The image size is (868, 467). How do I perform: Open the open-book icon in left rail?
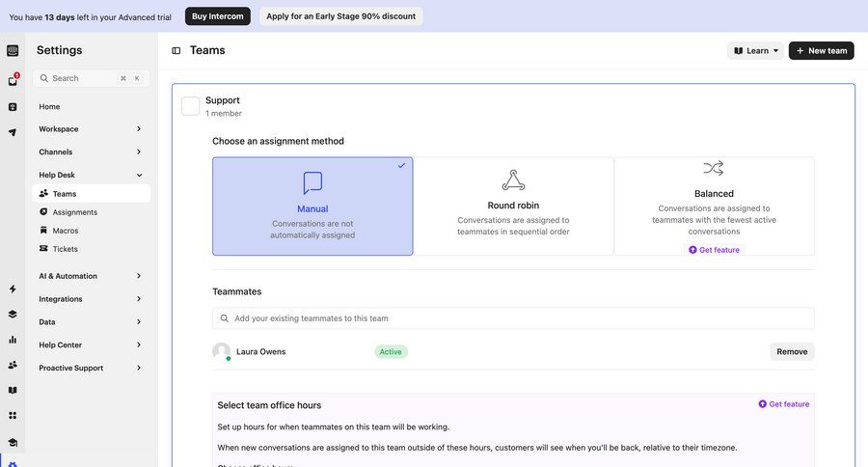13,390
